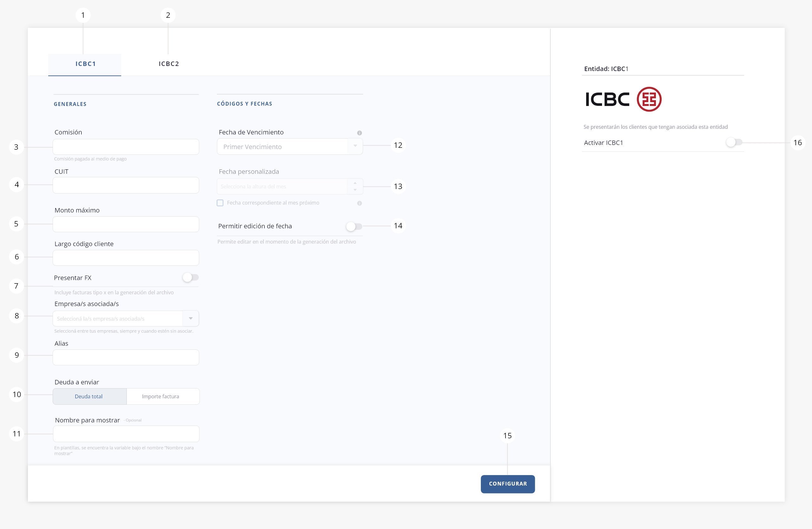Click the 'GENERALES' section heading
812x529 pixels.
pos(70,104)
